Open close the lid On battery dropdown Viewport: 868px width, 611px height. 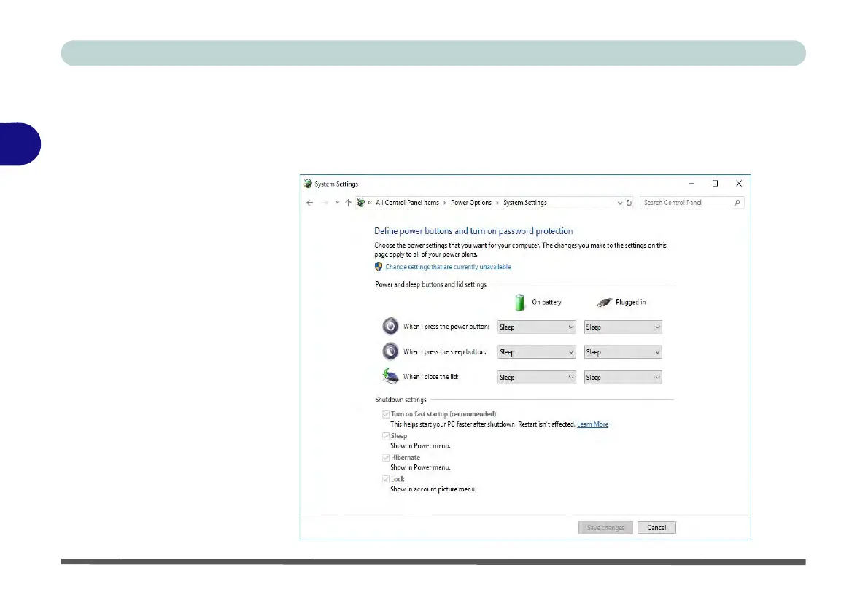[536, 378]
